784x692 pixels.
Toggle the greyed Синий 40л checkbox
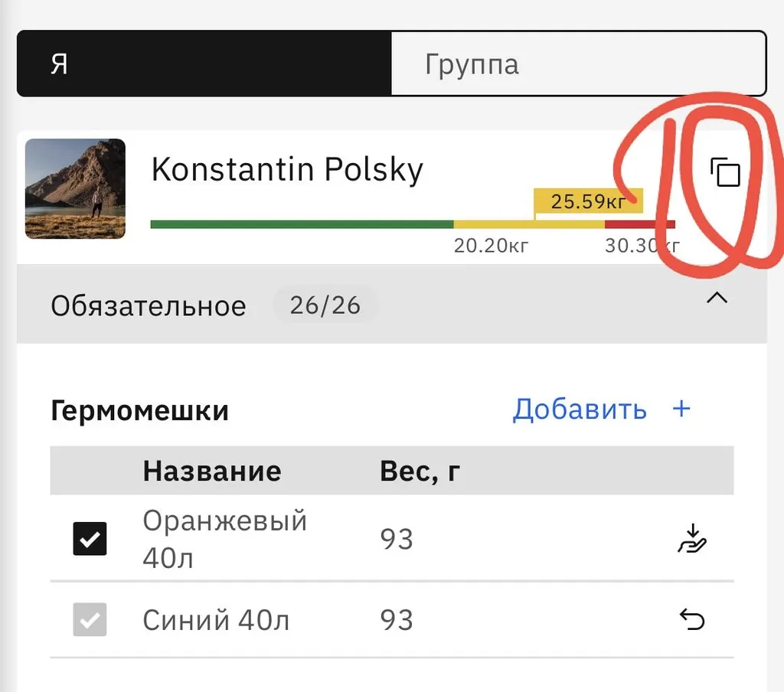pyautogui.click(x=90, y=619)
